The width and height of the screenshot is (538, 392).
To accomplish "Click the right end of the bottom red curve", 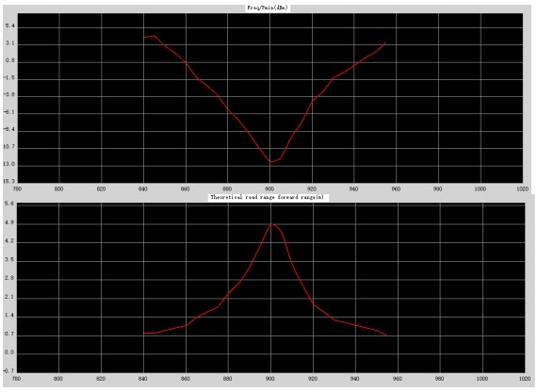I will coord(387,335).
